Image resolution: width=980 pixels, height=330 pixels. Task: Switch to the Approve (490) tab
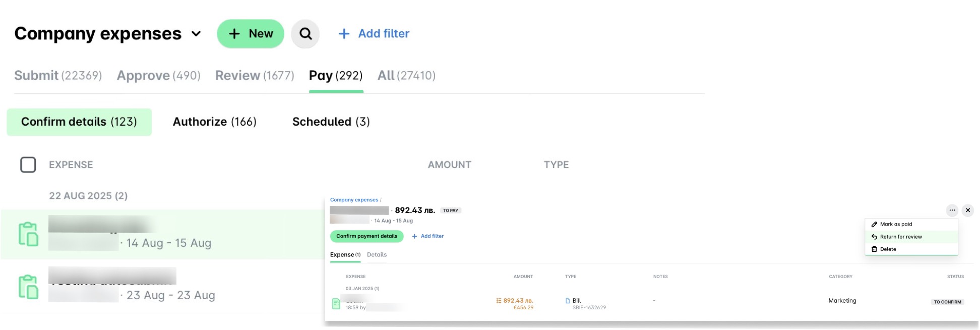pos(159,76)
